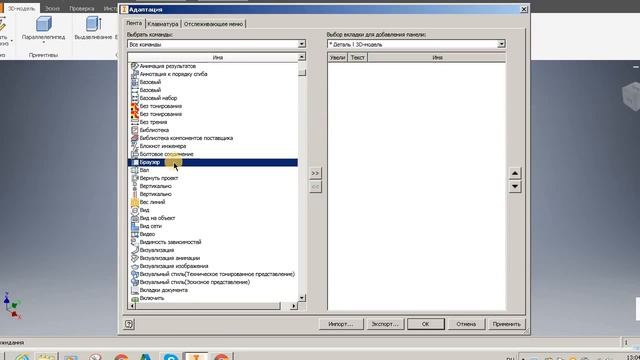Click the Вал command icon
The image size is (640, 360).
click(135, 170)
